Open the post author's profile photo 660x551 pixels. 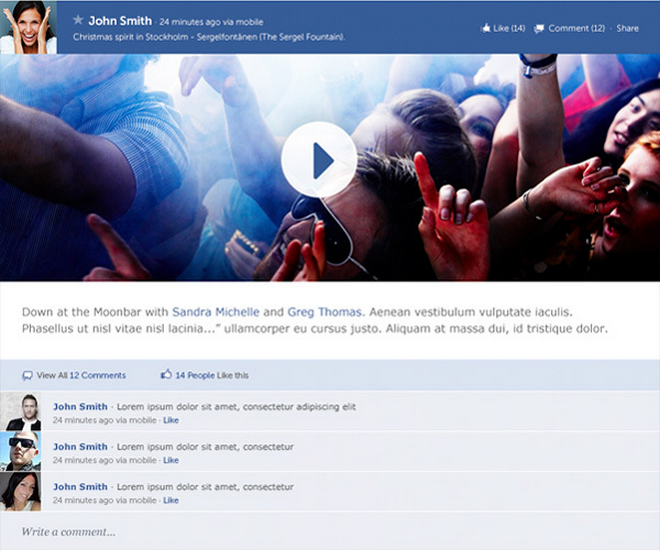click(28, 27)
